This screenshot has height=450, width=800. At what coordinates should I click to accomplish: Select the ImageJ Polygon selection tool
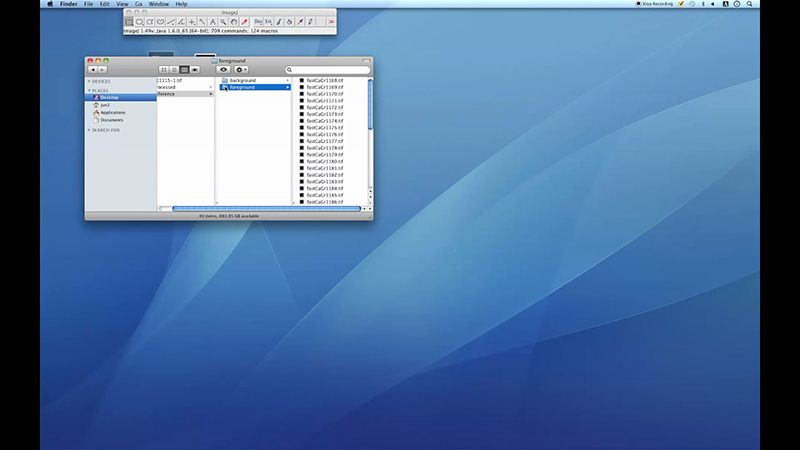tap(150, 22)
